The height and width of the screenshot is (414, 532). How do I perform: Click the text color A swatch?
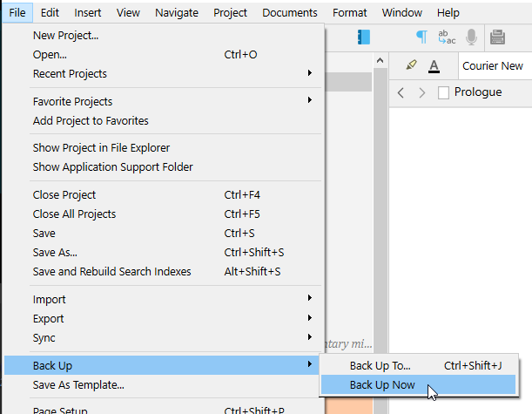tap(434, 65)
